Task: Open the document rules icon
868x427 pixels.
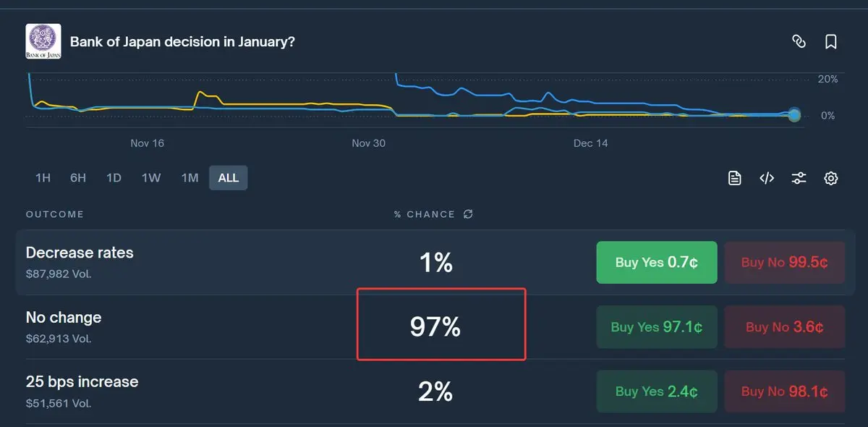Action: point(735,178)
